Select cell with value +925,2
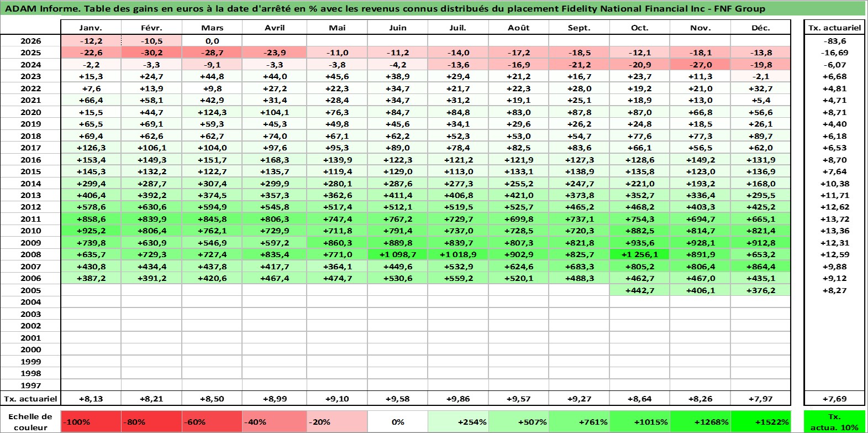This screenshot has height=433, width=868. (x=91, y=231)
